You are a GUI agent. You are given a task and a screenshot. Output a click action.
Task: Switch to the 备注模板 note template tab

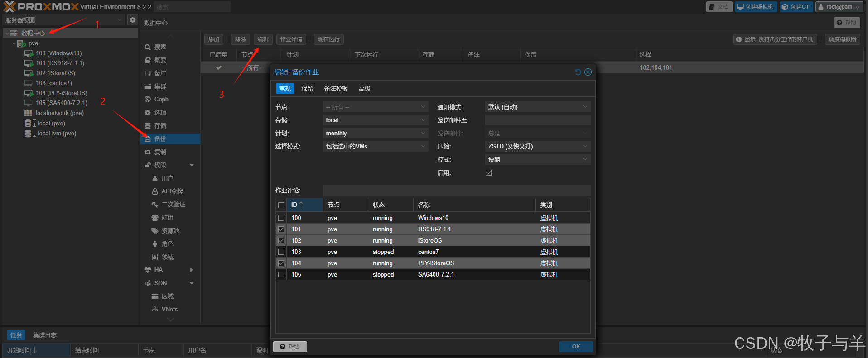336,89
